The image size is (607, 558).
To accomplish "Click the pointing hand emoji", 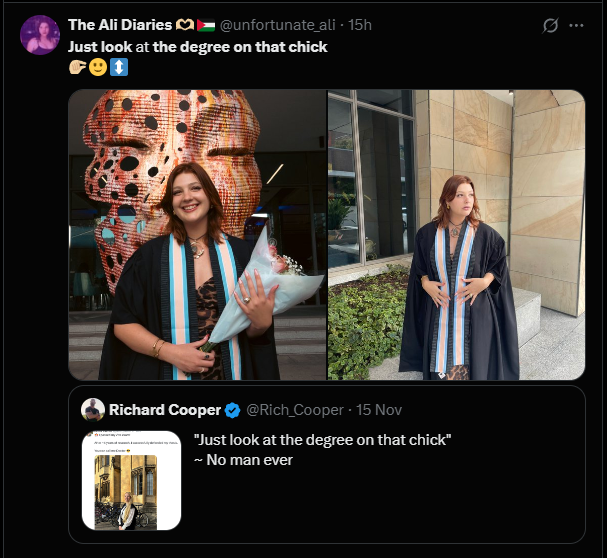I will coord(77,69).
